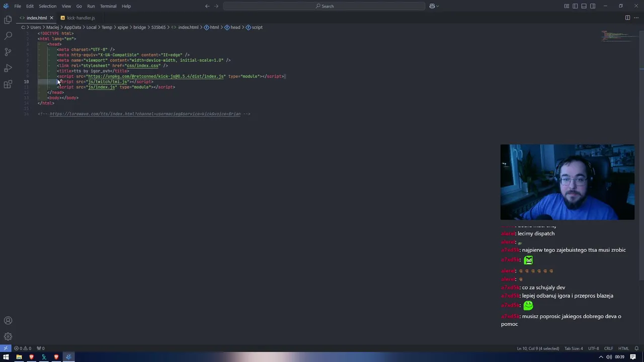Open File Explorer from the taskbar
This screenshot has height=362, width=644.
(19, 357)
